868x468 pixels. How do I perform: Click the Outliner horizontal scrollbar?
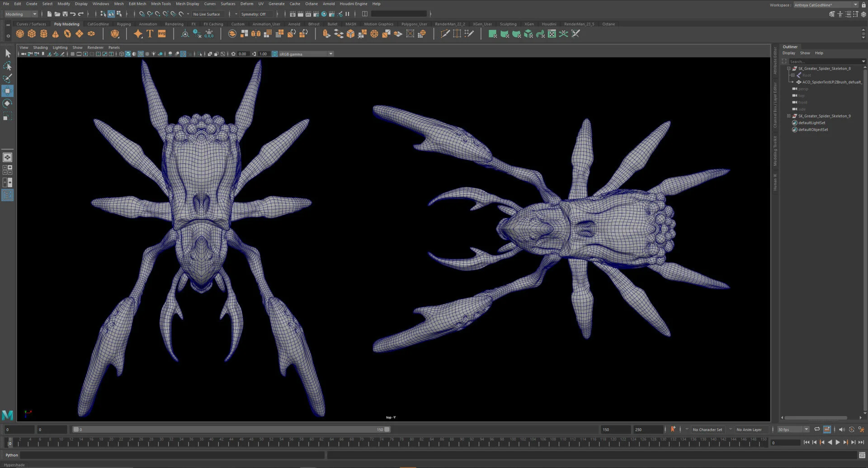pyautogui.click(x=816, y=418)
